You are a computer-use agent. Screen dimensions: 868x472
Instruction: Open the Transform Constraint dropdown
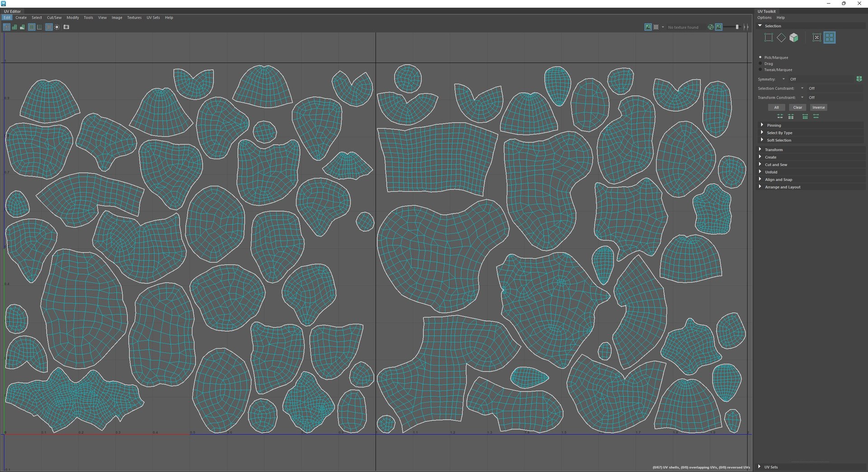tap(802, 97)
